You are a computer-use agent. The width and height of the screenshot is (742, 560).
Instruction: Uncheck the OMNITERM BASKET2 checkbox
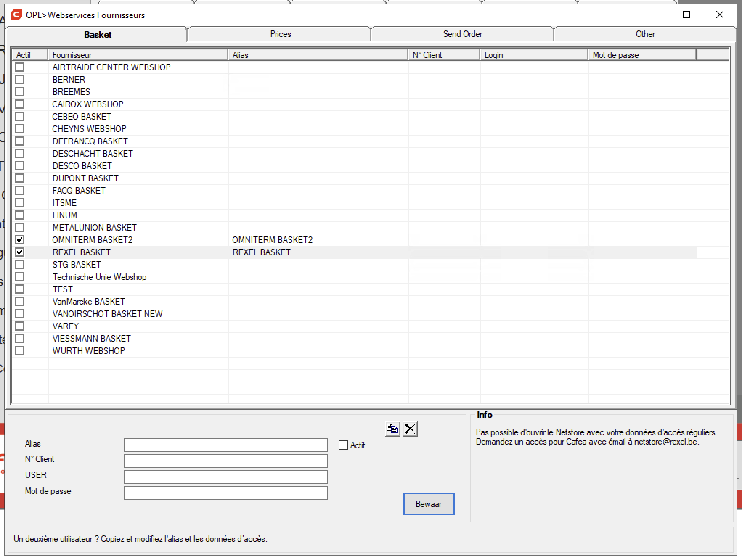[x=20, y=240]
